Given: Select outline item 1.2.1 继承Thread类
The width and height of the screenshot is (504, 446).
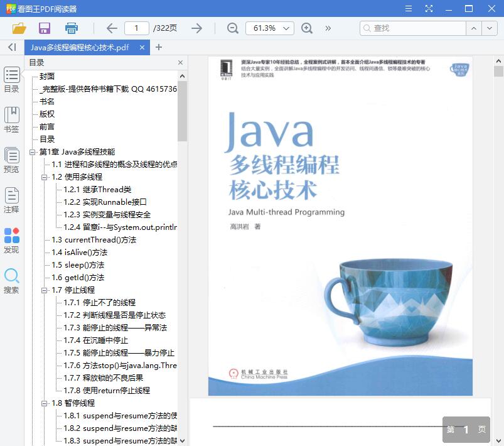Looking at the screenshot, I should [97, 190].
